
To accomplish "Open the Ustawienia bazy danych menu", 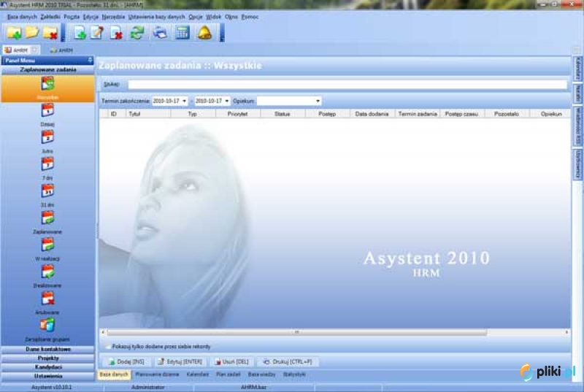I will 156,17.
